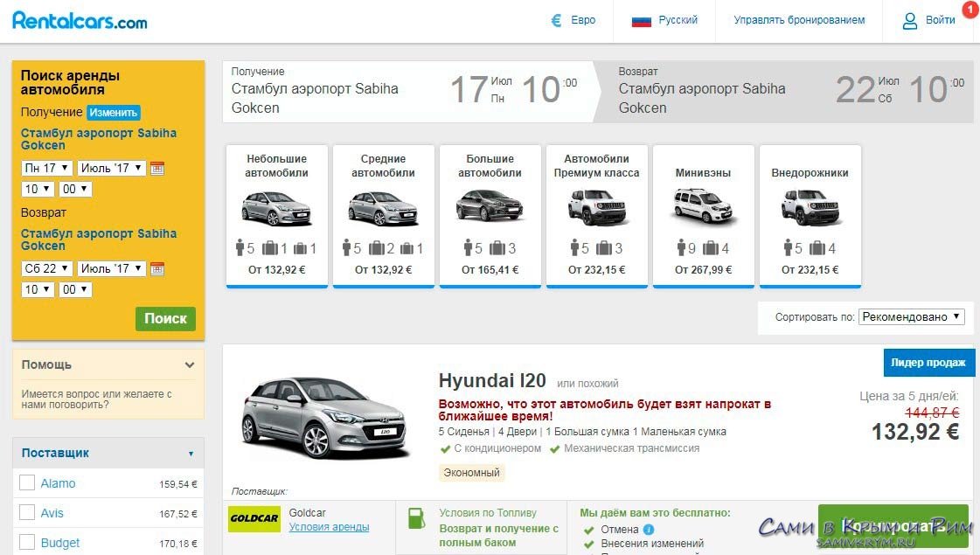Click the Alamo supplier link
This screenshot has height=555, width=980.
[58, 483]
